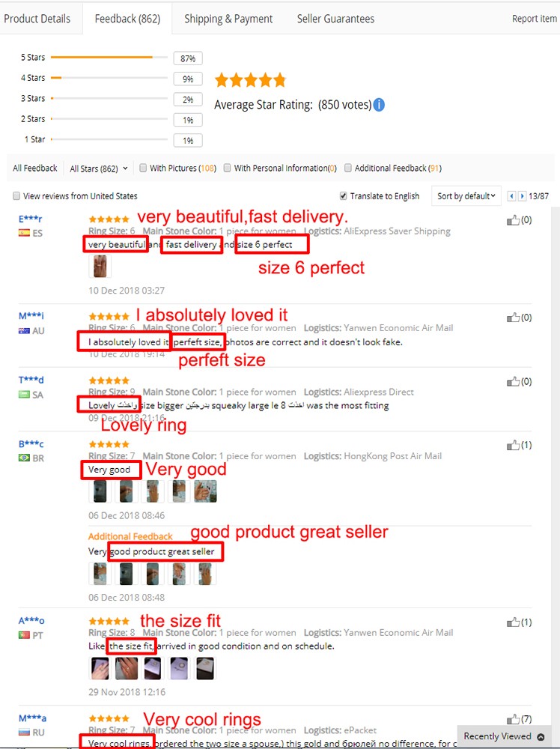Check the Additional Feedback filter box
This screenshot has width=560, height=749.
(x=348, y=168)
